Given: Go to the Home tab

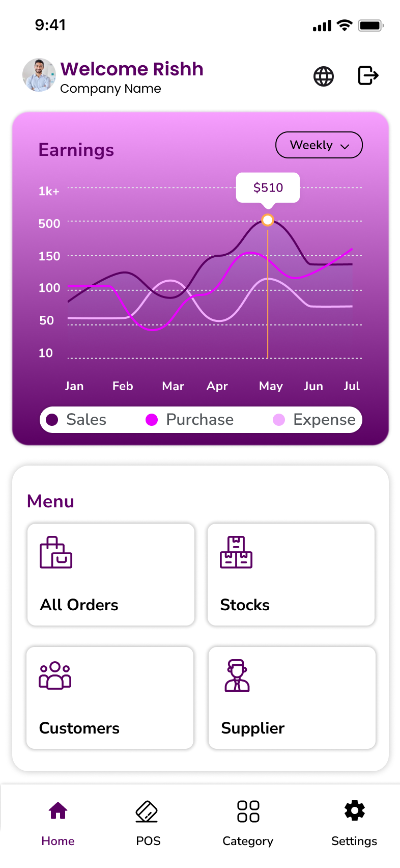Looking at the screenshot, I should click(58, 821).
